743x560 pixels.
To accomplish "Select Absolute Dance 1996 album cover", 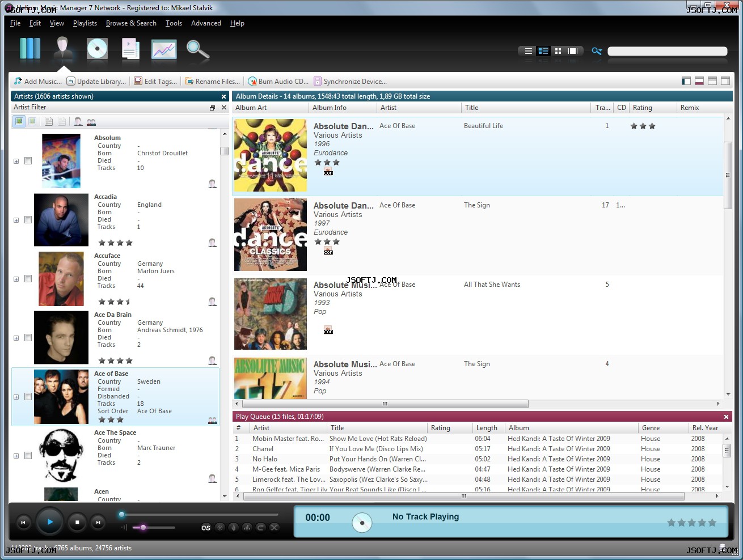I will click(x=271, y=155).
